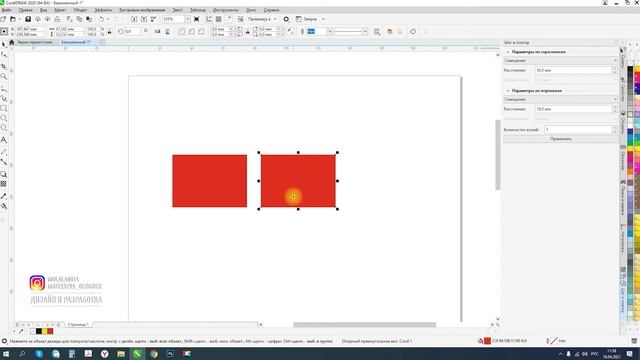Click the Open folder icon

13,19
